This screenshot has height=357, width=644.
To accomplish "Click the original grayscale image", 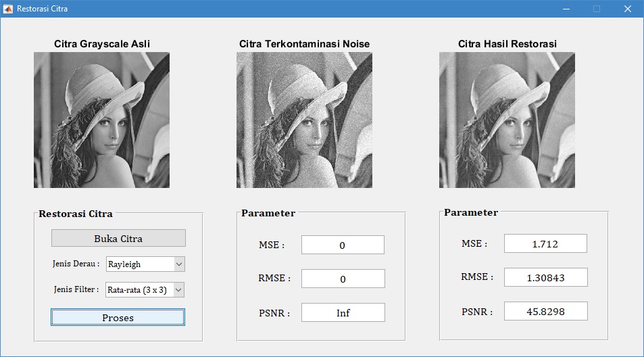I will (x=101, y=120).
